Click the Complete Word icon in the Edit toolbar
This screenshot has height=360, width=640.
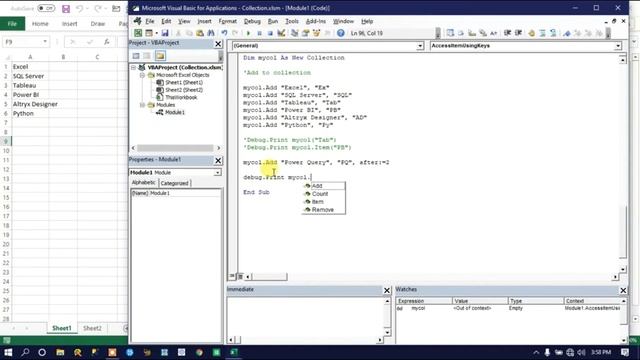tap(493, 33)
